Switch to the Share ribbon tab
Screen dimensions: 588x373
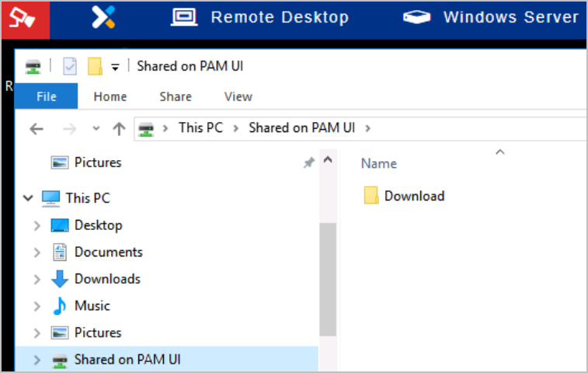(176, 96)
